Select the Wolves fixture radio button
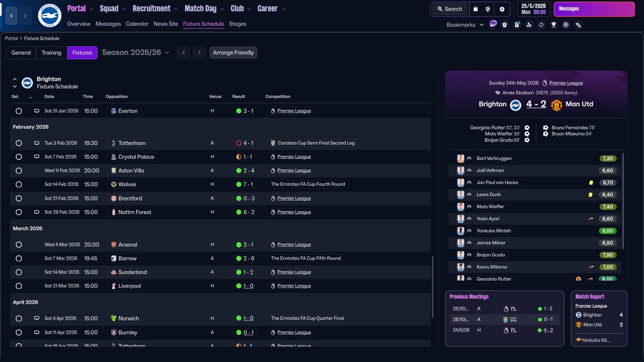Image resolution: width=644 pixels, height=362 pixels. tap(19, 185)
